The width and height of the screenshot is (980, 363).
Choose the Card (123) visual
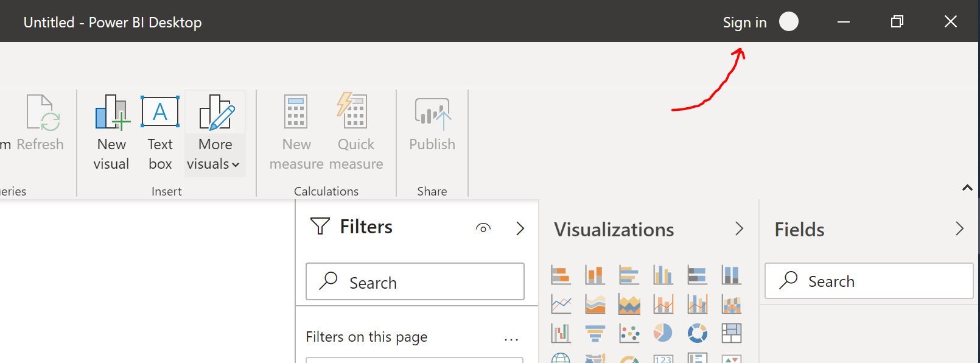click(663, 358)
